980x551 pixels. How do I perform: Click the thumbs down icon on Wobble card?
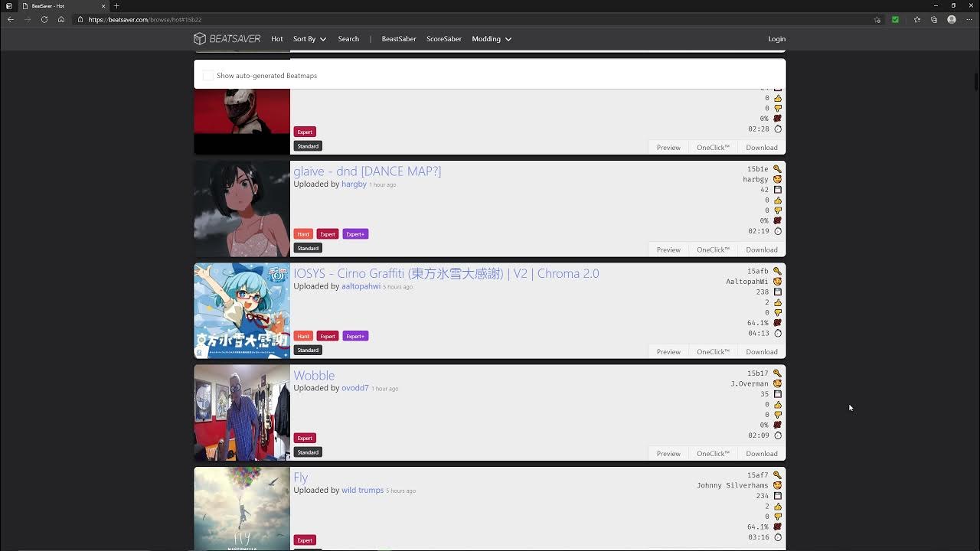click(777, 415)
